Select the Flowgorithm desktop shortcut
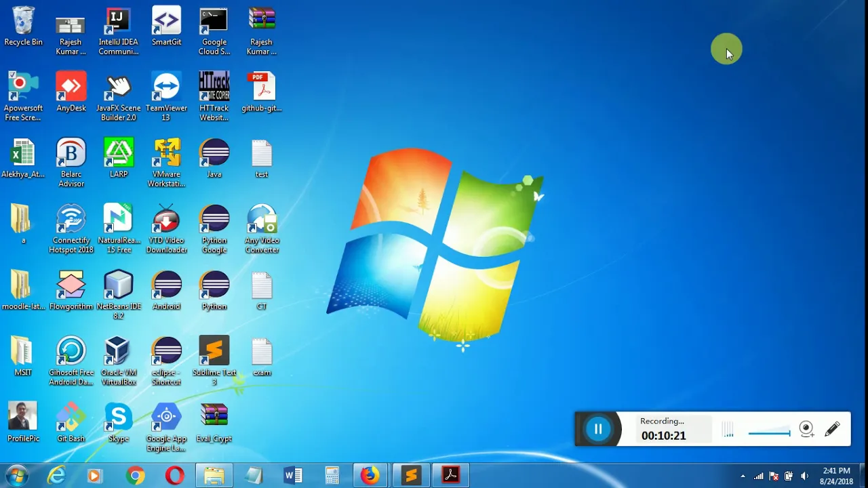This screenshot has height=488, width=868. click(71, 291)
